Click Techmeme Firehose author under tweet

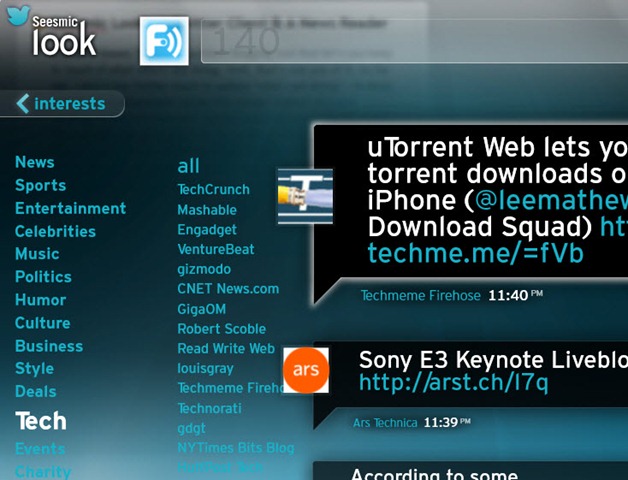click(x=421, y=296)
